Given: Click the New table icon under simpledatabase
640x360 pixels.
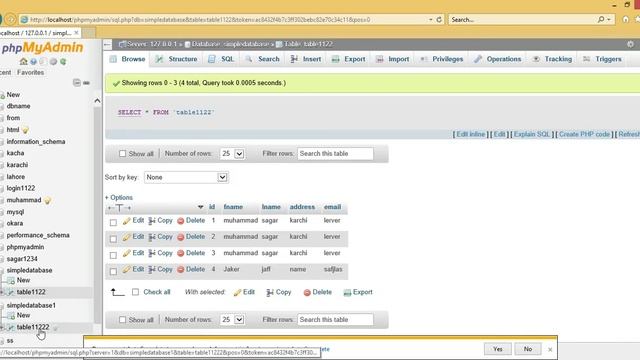Looking at the screenshot, I should [11, 280].
